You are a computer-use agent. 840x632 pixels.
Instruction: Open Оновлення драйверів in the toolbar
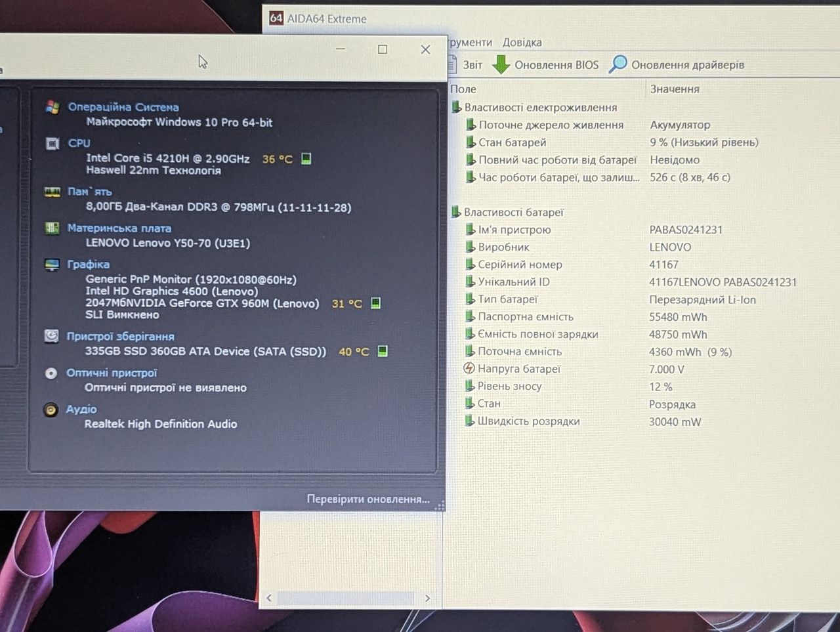point(677,64)
